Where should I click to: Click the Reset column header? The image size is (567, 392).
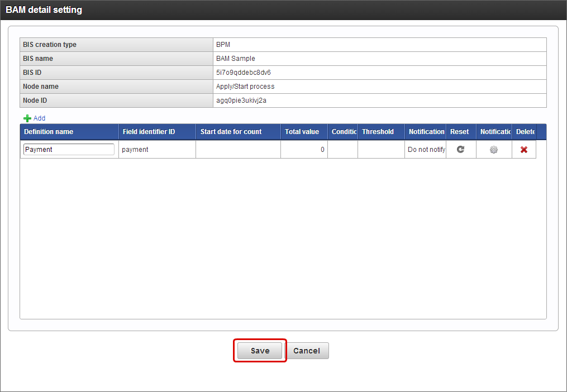[461, 132]
